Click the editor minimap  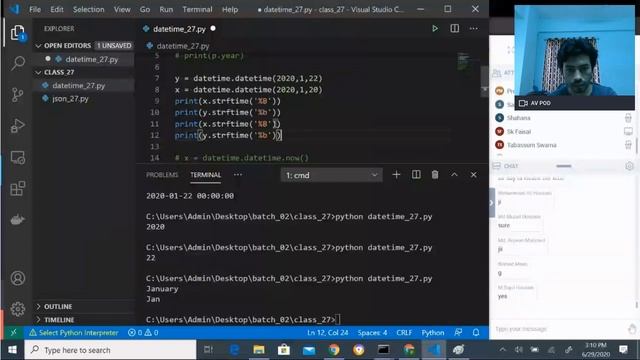[x=463, y=62]
